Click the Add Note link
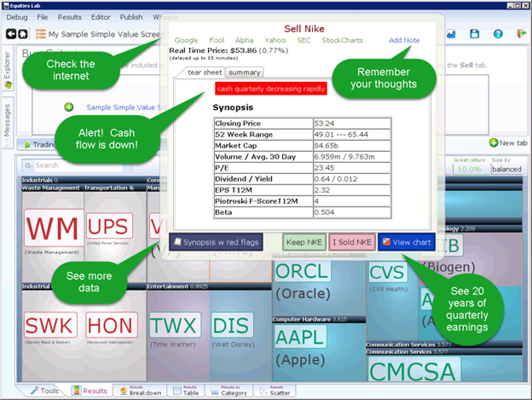Screen dimensions: 532x400 click(404, 40)
